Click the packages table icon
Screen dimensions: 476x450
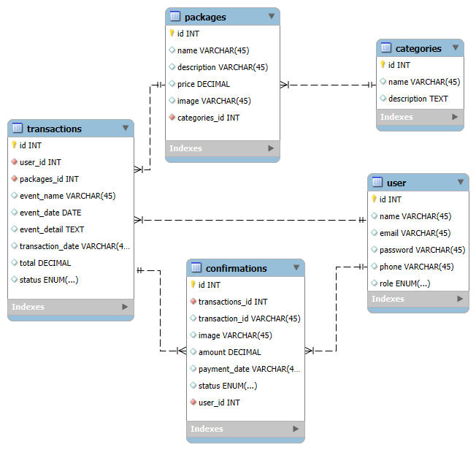coord(175,16)
